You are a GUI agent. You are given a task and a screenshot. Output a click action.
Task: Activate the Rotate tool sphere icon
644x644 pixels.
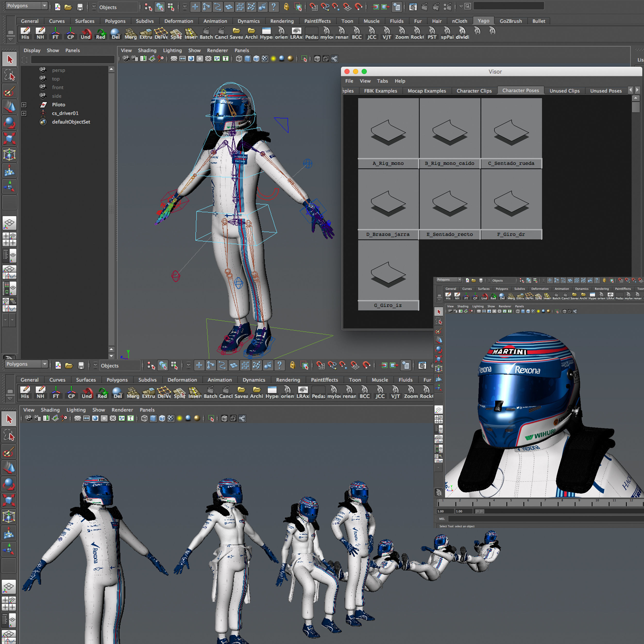(x=10, y=123)
